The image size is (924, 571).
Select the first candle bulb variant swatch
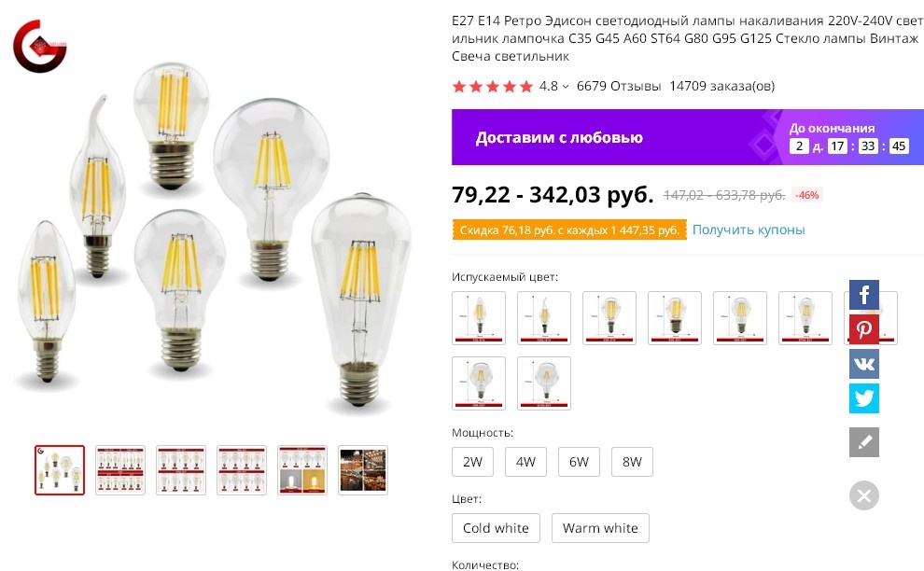(x=479, y=318)
